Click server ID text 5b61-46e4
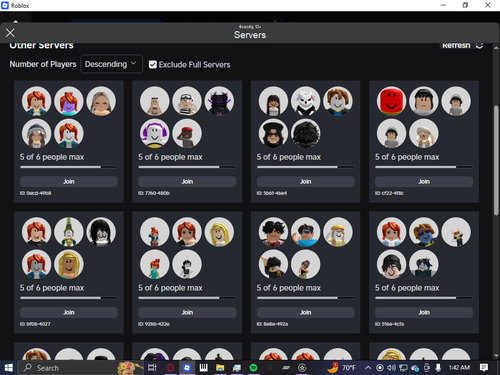 272,193
